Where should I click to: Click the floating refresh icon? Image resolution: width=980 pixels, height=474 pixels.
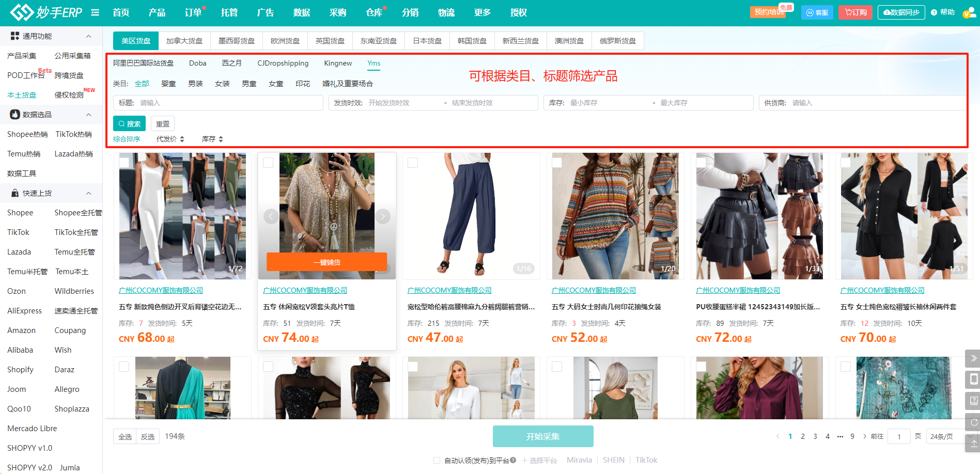[x=973, y=422]
